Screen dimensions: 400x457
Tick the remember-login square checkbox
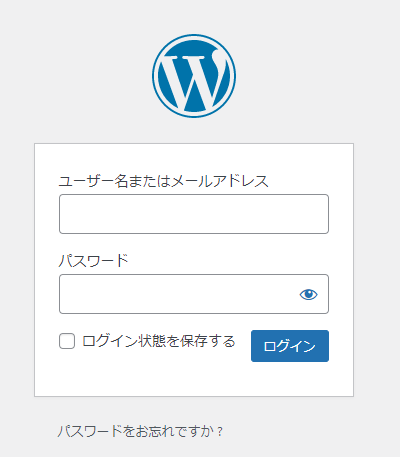coord(67,341)
